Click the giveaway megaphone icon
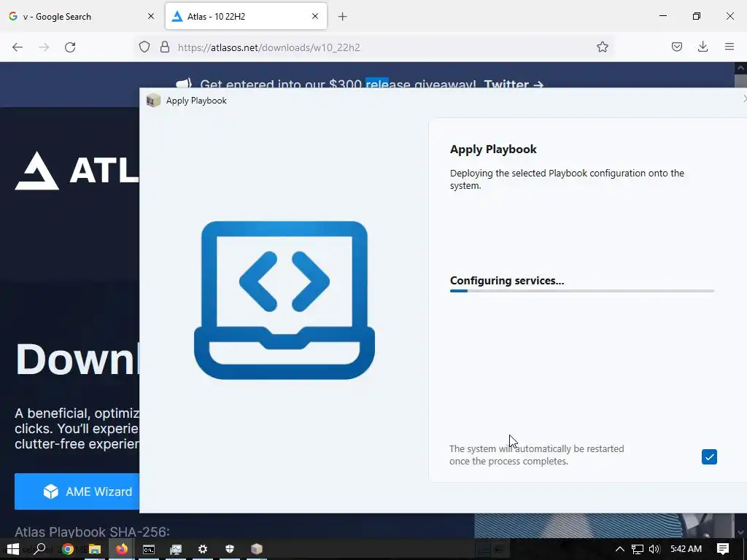This screenshot has width=747, height=560. coord(184,83)
